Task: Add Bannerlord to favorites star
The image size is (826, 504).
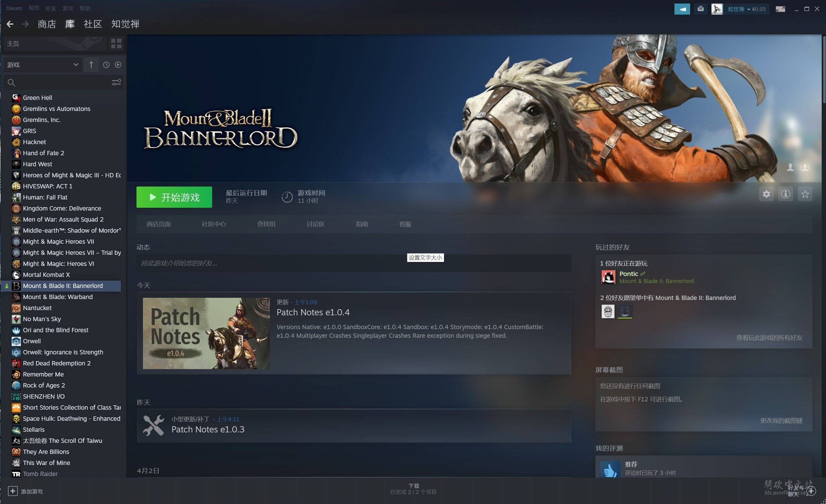Action: (x=805, y=194)
